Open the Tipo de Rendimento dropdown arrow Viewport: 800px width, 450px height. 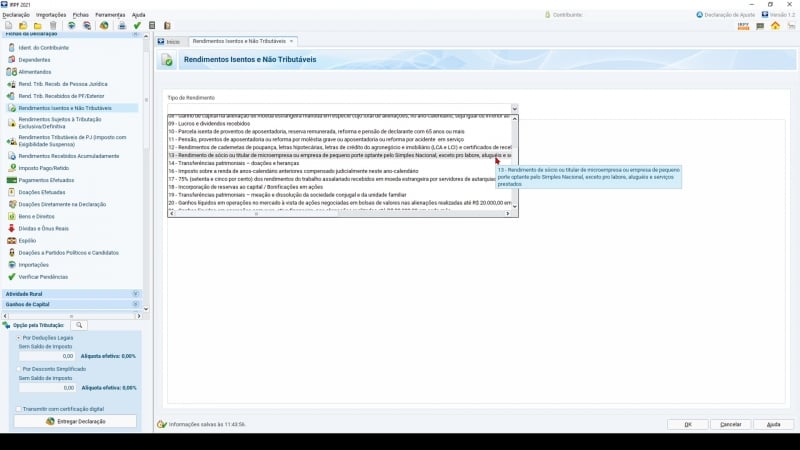click(514, 108)
